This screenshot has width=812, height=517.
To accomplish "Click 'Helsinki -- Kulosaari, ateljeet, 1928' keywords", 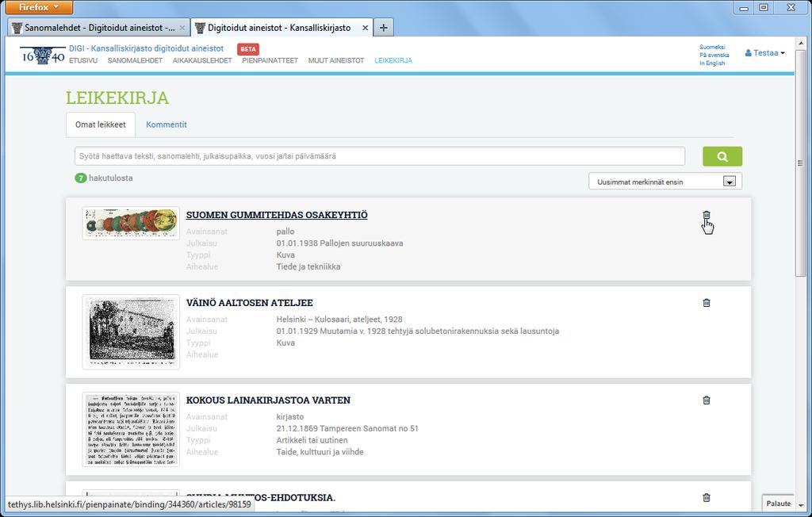I will (339, 320).
